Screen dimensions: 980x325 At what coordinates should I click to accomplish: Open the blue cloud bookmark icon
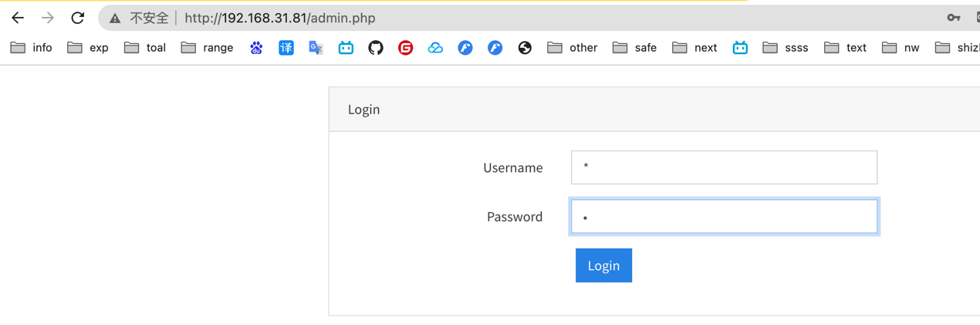point(435,48)
